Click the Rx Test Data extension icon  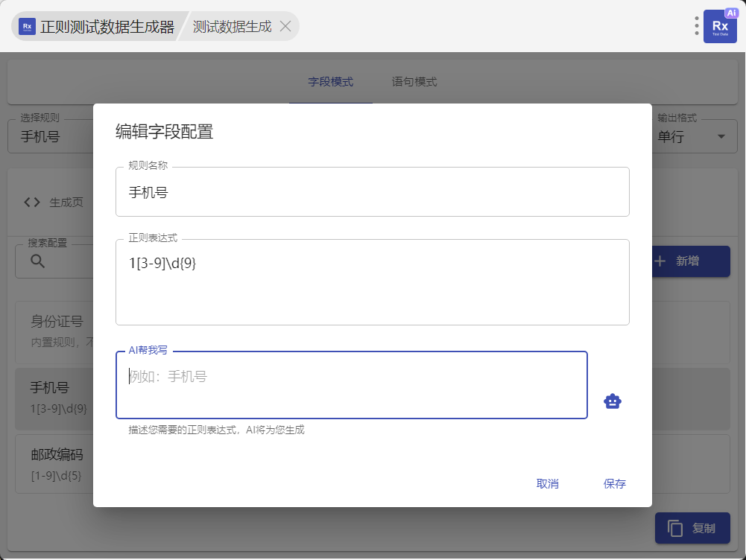[x=719, y=26]
